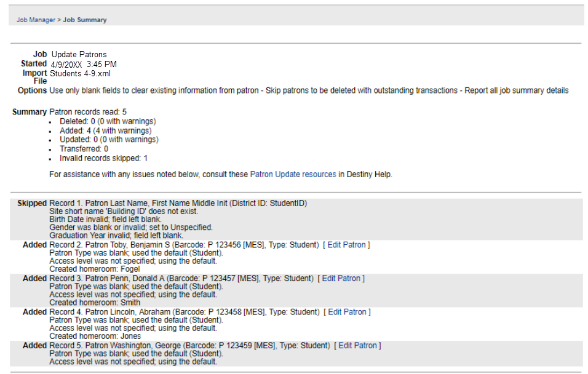588x374 pixels.
Task: Select the 'Added: 4' summary item
Action: tap(105, 130)
